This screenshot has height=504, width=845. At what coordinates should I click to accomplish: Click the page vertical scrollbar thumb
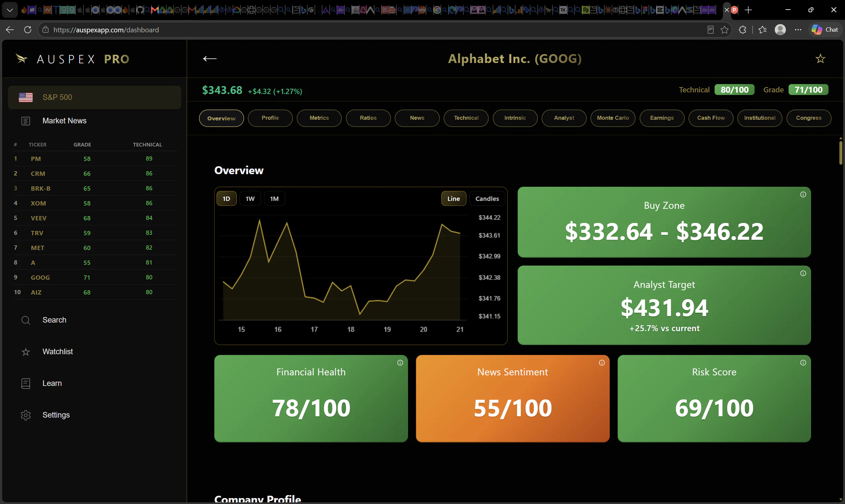point(841,152)
